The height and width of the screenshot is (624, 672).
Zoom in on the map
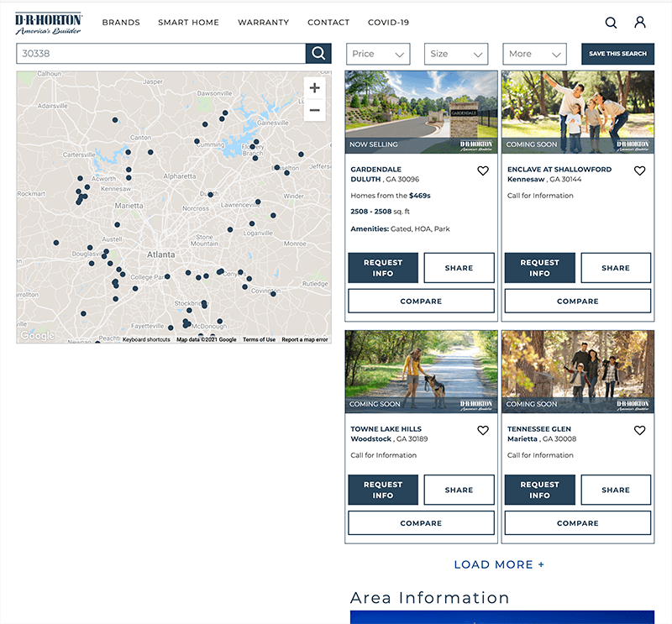tap(314, 88)
